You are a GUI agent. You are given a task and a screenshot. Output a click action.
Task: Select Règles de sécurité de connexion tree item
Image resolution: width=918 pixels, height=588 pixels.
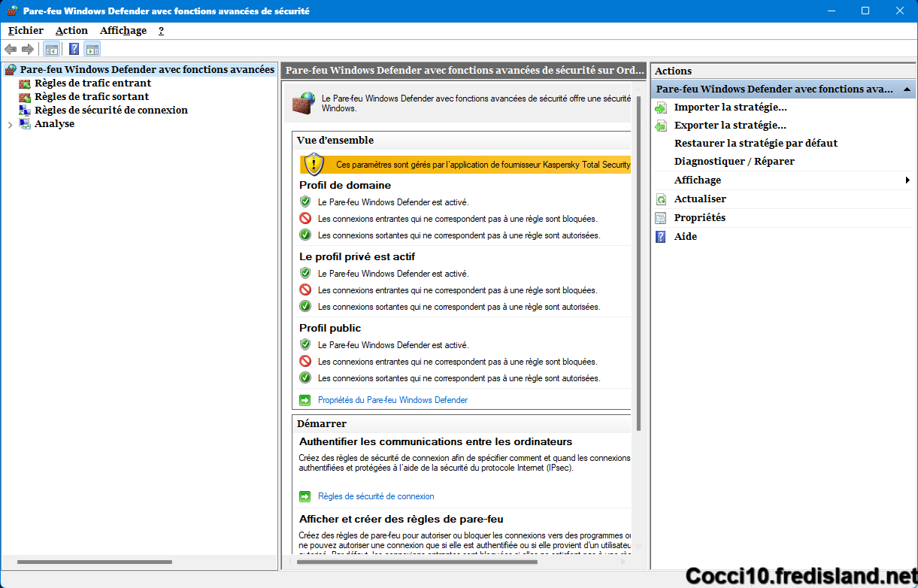tap(111, 111)
